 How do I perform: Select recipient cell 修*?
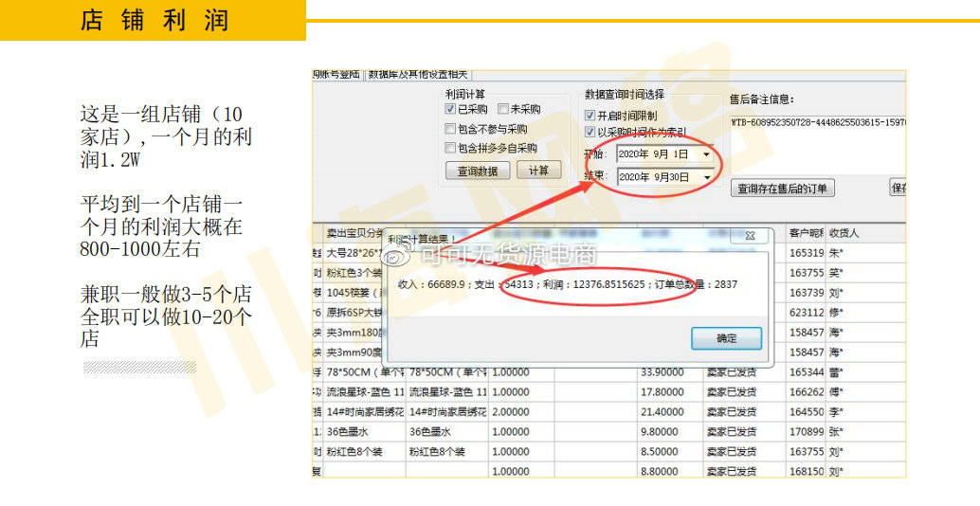pos(865,313)
